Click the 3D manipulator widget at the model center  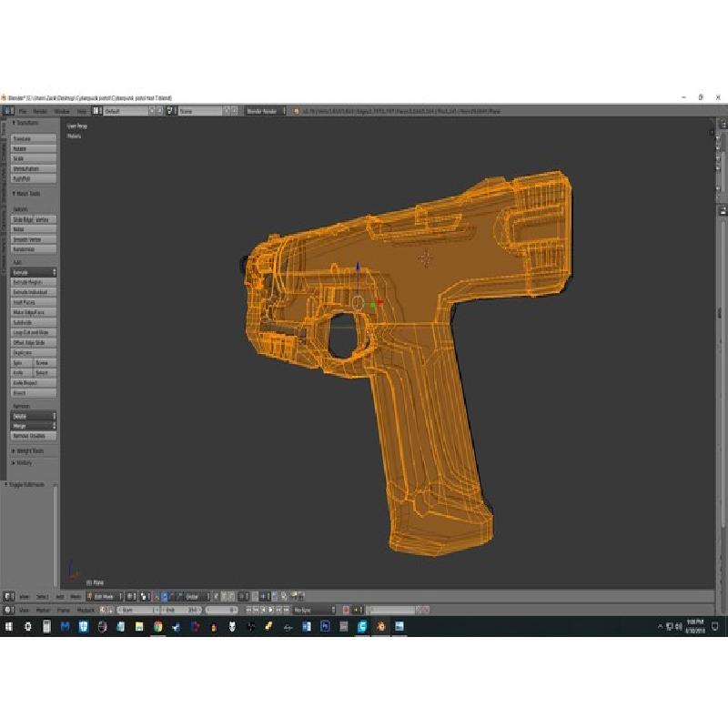[358, 301]
